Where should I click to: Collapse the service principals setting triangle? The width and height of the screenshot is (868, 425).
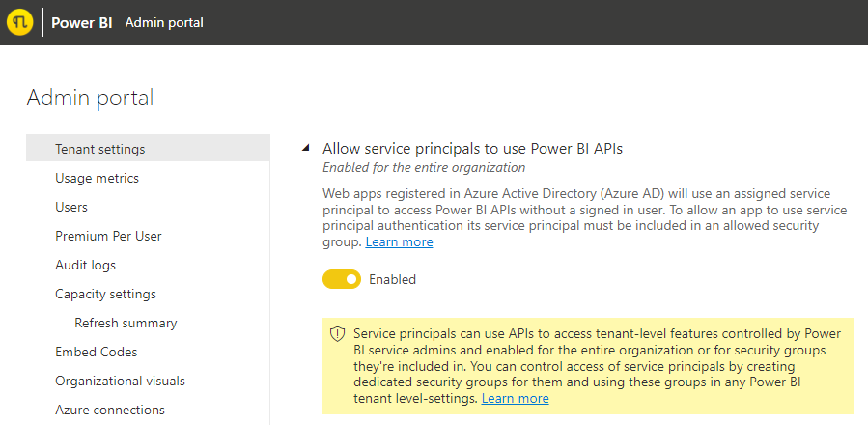click(x=306, y=149)
